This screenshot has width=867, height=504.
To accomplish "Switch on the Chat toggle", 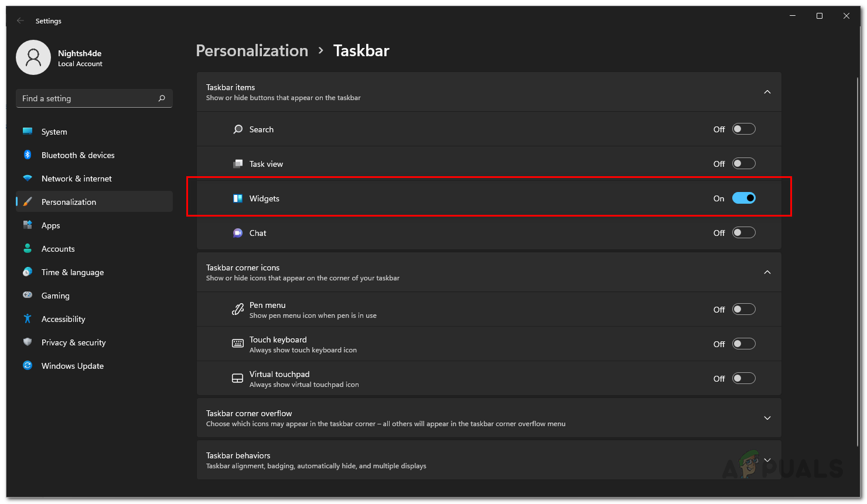I will [x=743, y=233].
